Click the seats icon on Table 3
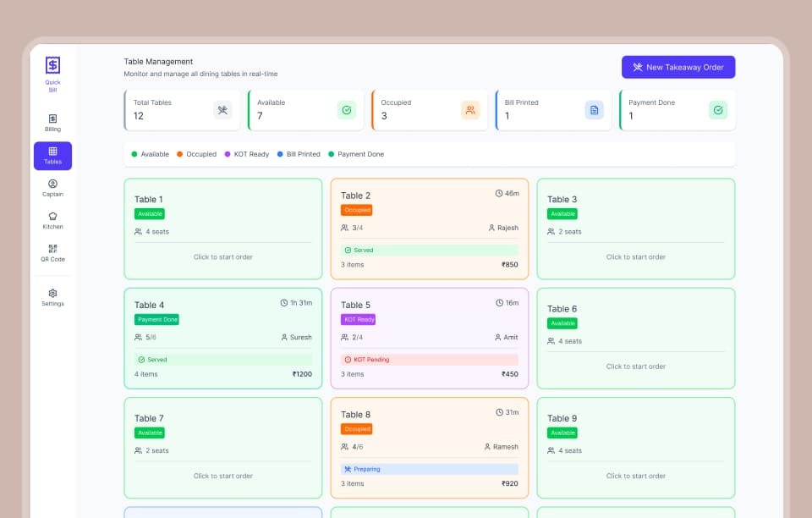The width and height of the screenshot is (812, 518). click(551, 232)
